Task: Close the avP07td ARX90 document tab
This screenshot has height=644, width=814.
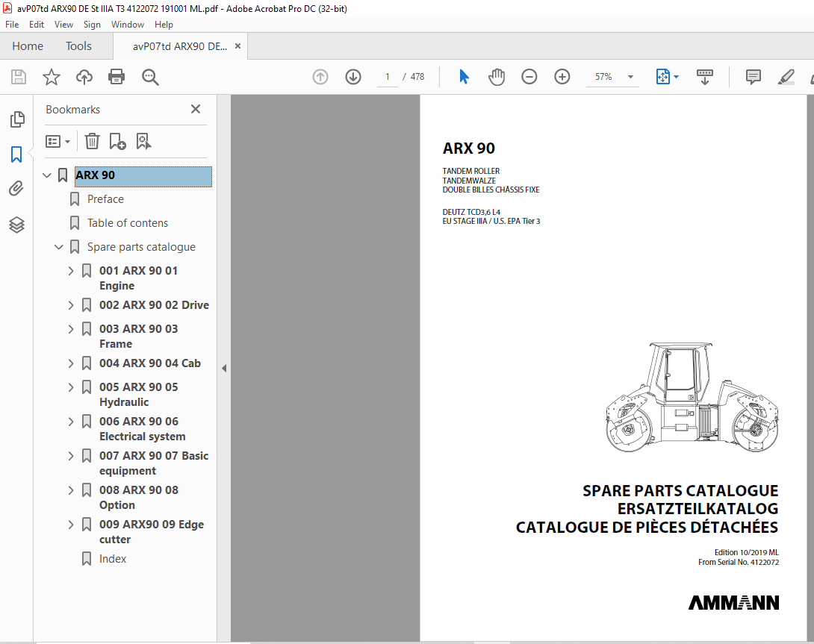Action: tap(237, 46)
